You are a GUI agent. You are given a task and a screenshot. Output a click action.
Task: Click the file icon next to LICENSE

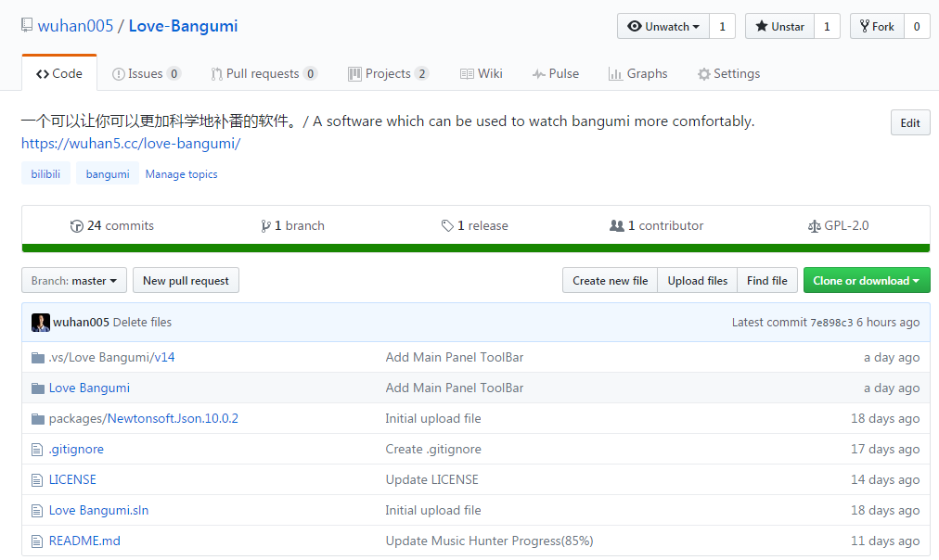tap(37, 480)
